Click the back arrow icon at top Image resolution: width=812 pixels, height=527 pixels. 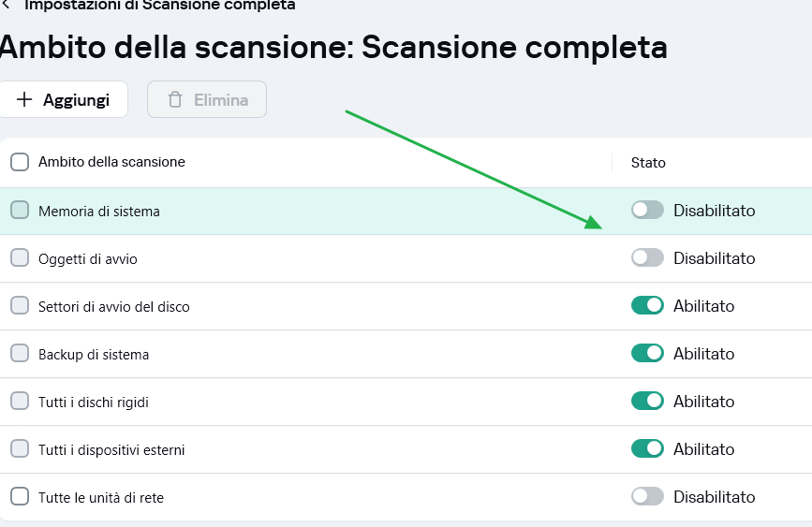click(7, 5)
